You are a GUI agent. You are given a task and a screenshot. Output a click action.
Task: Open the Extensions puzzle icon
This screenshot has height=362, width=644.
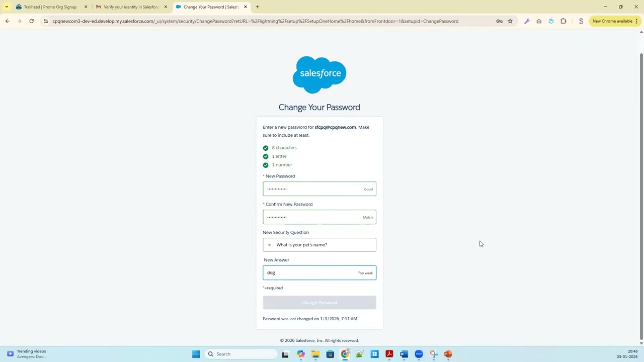[x=563, y=21]
